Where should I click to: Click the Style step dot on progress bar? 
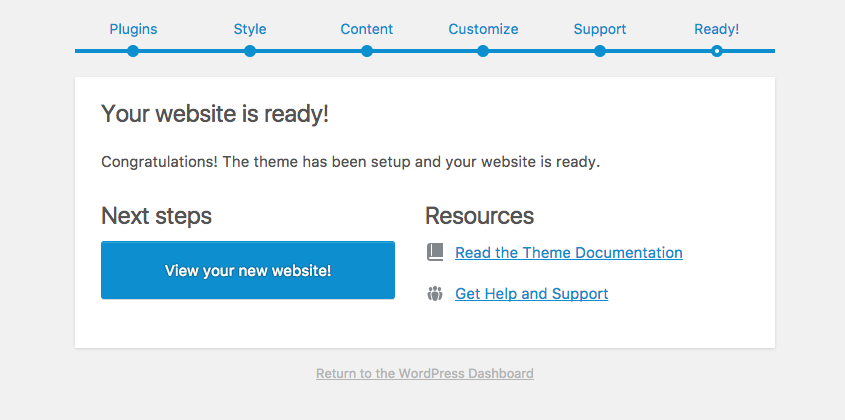(250, 51)
